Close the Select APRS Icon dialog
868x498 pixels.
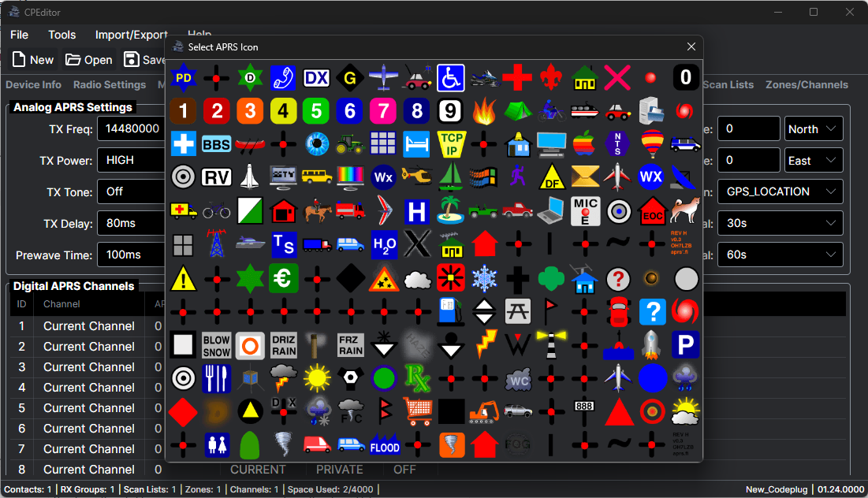point(691,47)
